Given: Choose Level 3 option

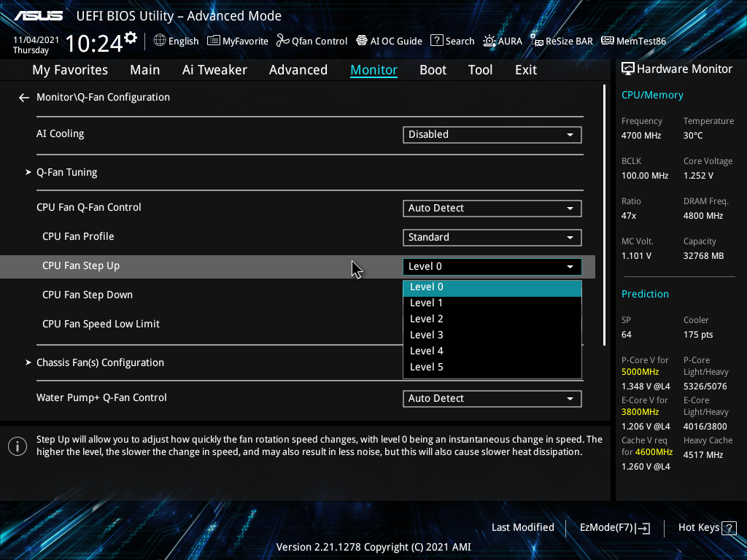Looking at the screenshot, I should tap(492, 335).
